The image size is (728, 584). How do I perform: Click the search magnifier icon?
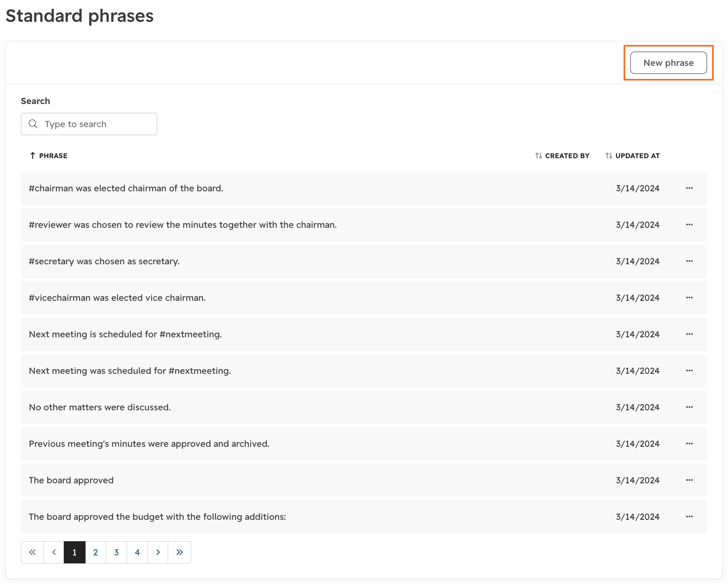[33, 124]
